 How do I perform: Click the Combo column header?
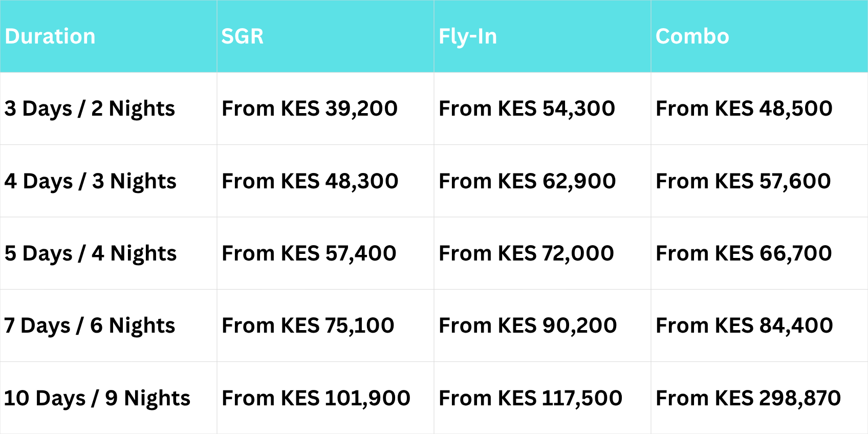coord(692,36)
